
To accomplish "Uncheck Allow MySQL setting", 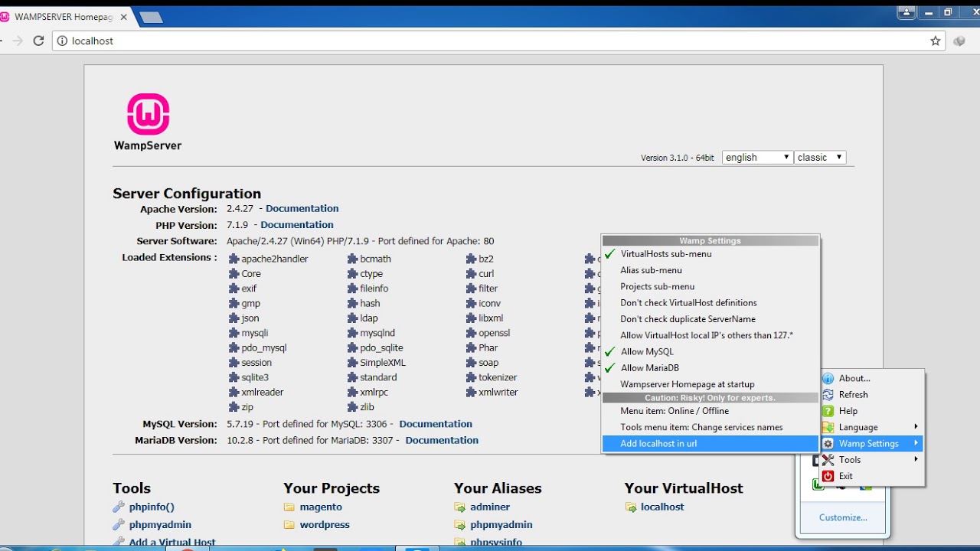I will pyautogui.click(x=710, y=351).
